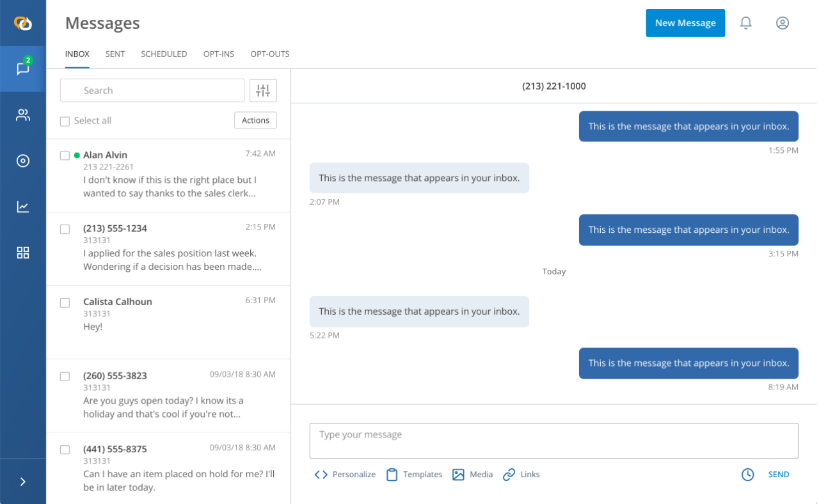Insert a link using Links

521,474
